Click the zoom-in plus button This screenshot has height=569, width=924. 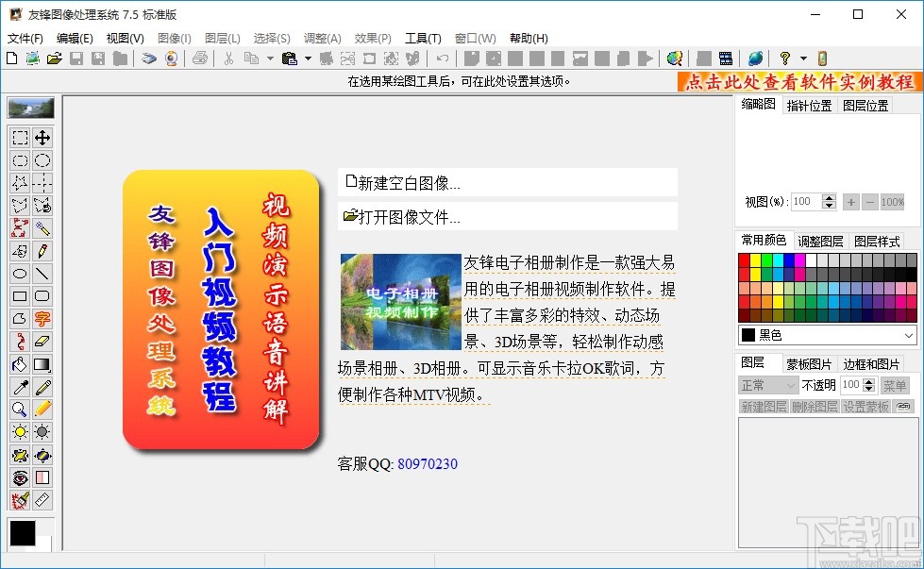pos(851,203)
